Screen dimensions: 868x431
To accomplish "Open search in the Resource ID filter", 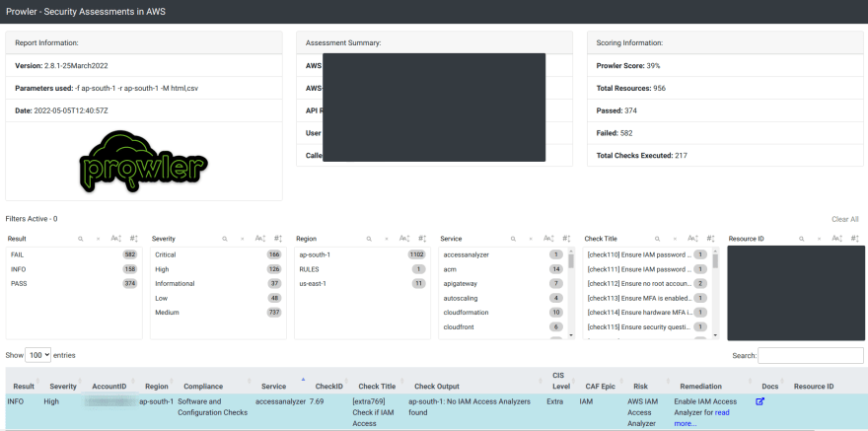I will [x=802, y=239].
